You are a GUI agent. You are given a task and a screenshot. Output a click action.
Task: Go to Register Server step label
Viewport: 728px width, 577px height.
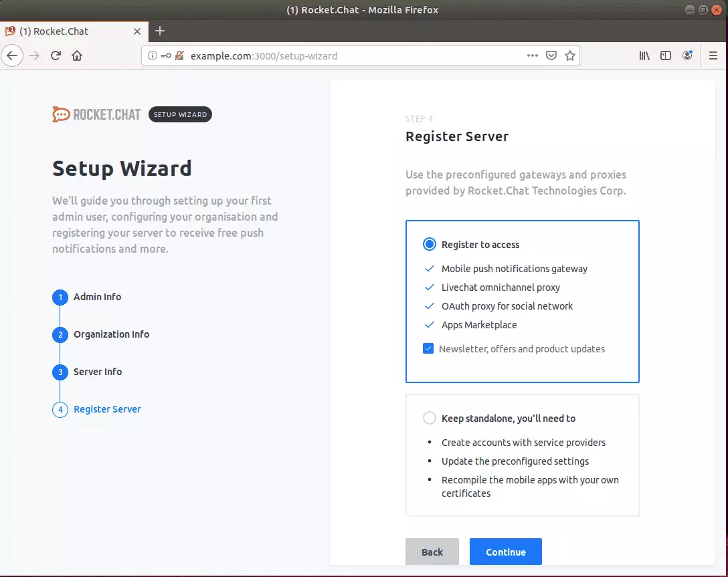click(107, 409)
